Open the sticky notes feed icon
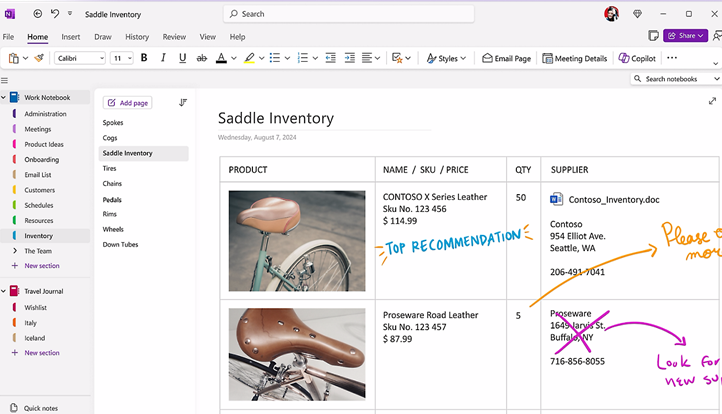 tap(653, 35)
